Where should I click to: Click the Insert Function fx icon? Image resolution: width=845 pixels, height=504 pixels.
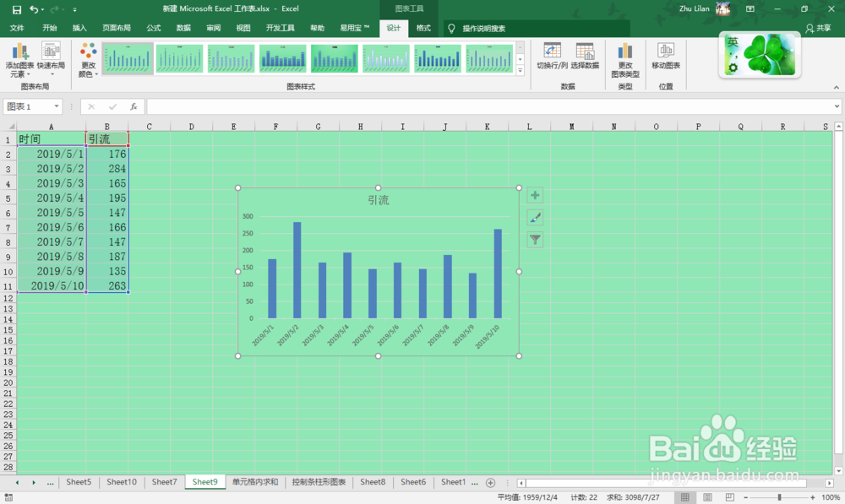coord(134,106)
